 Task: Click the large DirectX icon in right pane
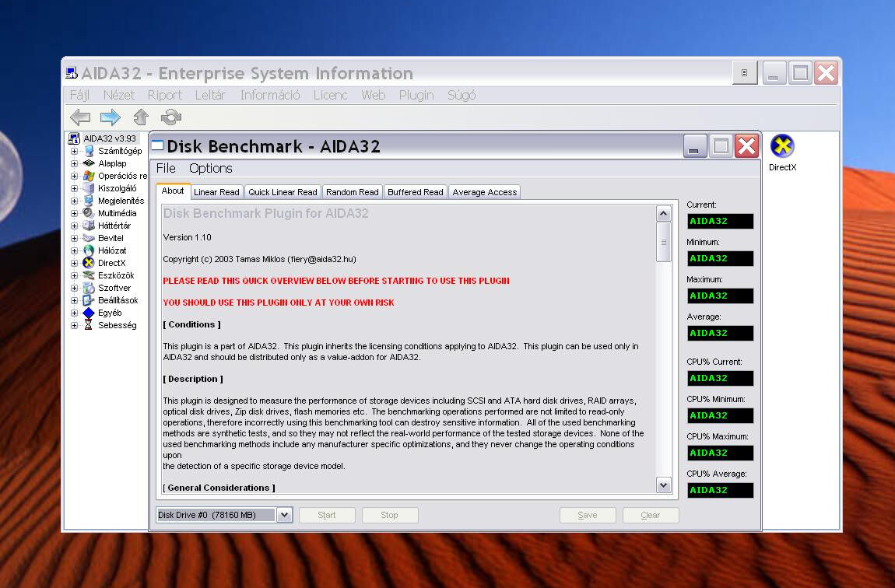tap(782, 146)
